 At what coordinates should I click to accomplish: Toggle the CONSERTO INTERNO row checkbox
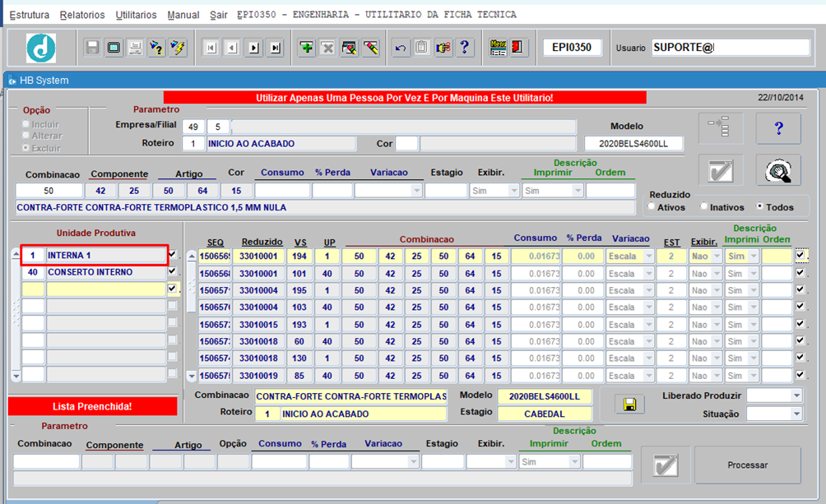(172, 272)
